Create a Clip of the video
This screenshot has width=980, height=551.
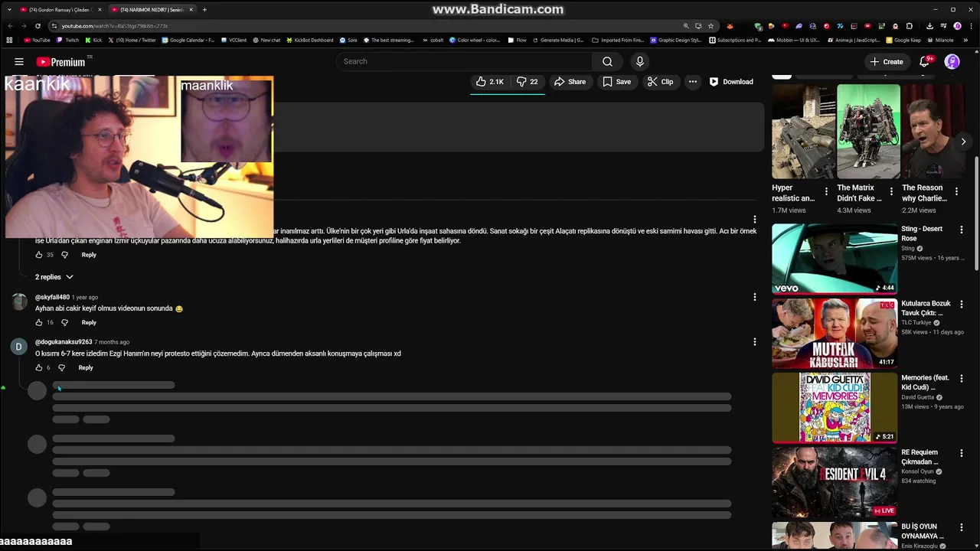coord(660,81)
